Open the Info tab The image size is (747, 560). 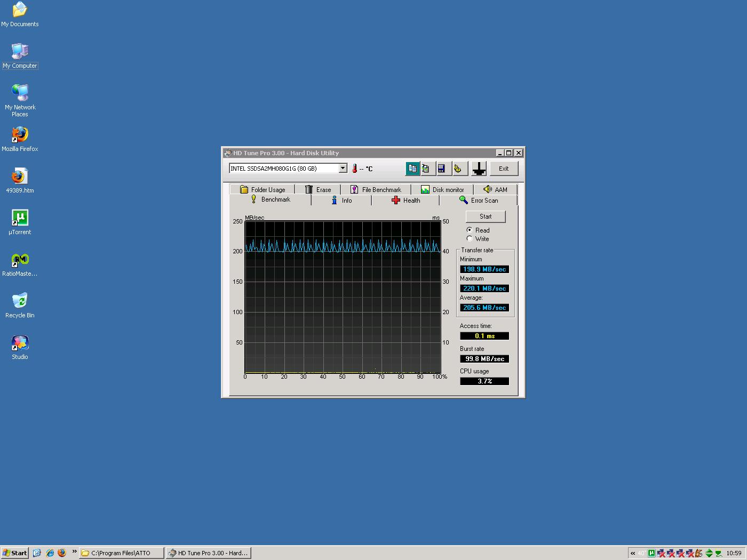tap(341, 201)
